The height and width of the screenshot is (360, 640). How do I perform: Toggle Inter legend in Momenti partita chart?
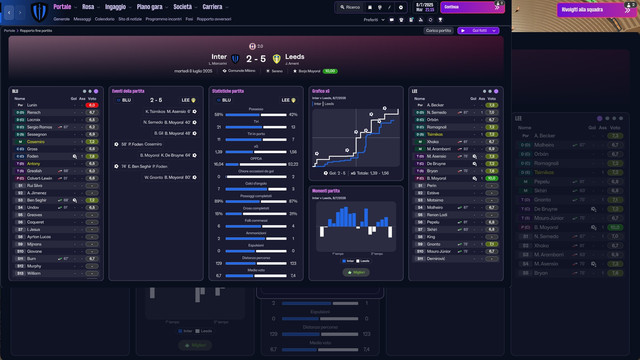coord(348,261)
